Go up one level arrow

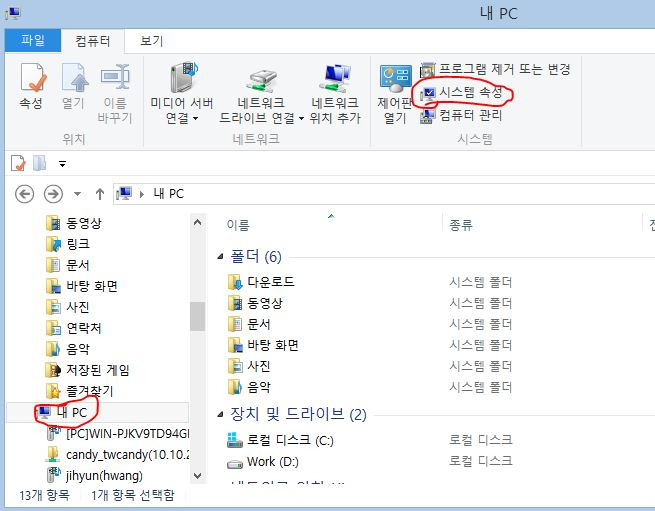tap(99, 194)
